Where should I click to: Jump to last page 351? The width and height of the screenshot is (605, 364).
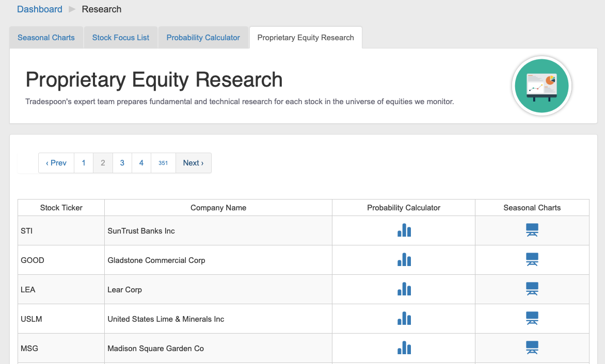click(163, 163)
